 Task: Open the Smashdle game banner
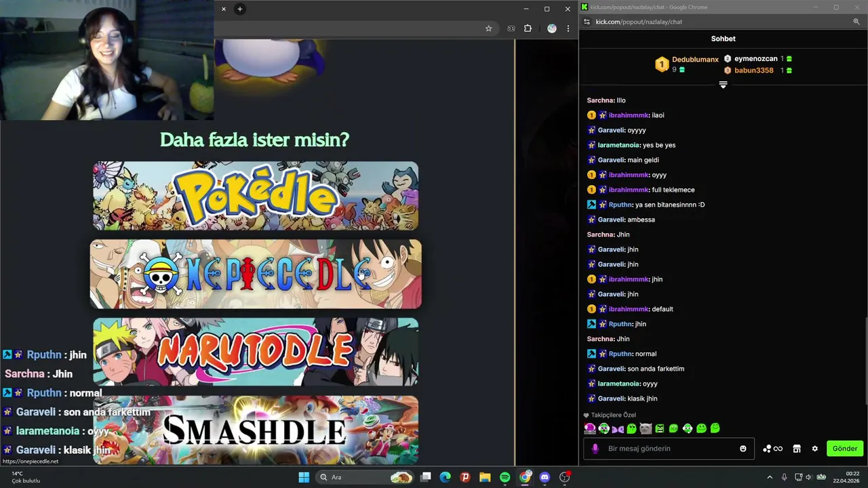[x=256, y=430]
